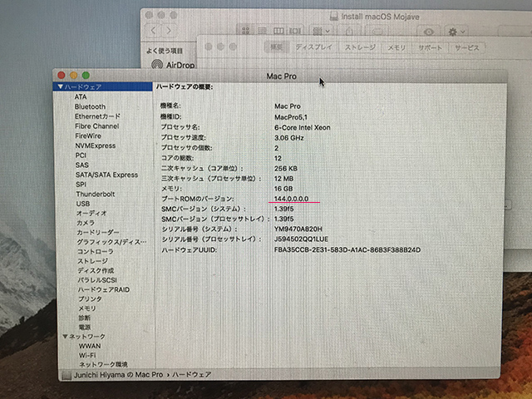
Task: Select ストレージ in the System Report sidebar
Action: (x=93, y=261)
